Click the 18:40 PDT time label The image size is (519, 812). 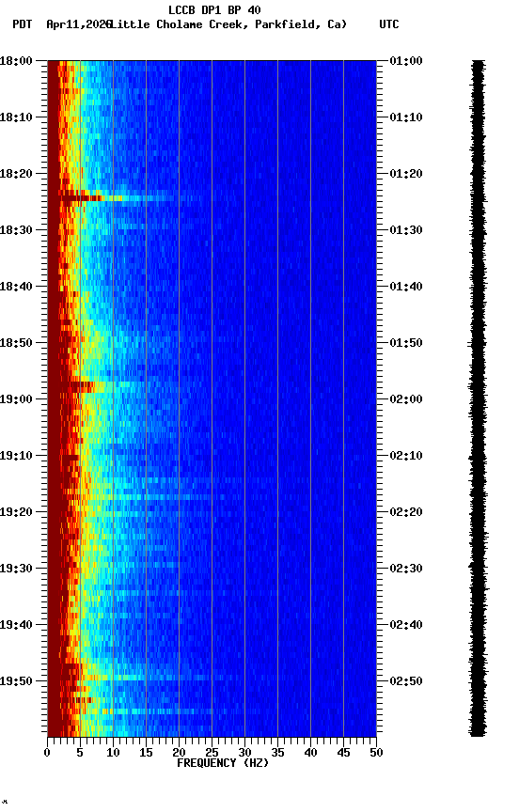coord(16,287)
